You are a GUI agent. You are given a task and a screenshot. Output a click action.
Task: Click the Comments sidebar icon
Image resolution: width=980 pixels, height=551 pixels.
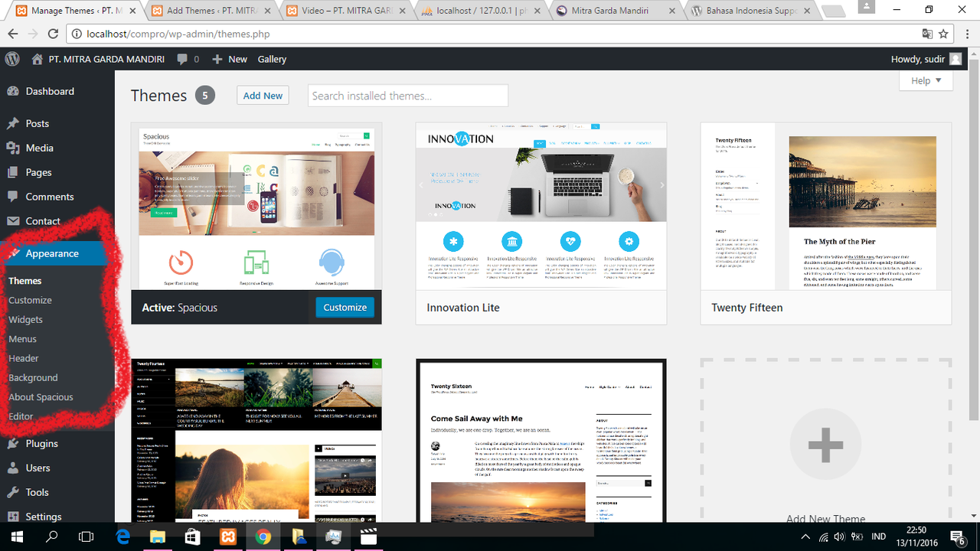click(x=13, y=197)
